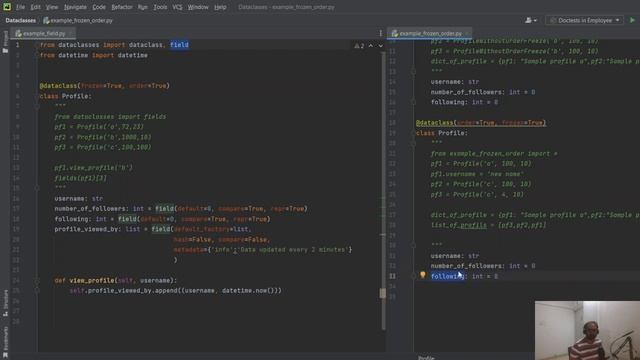Open the Run menu

point(142,7)
